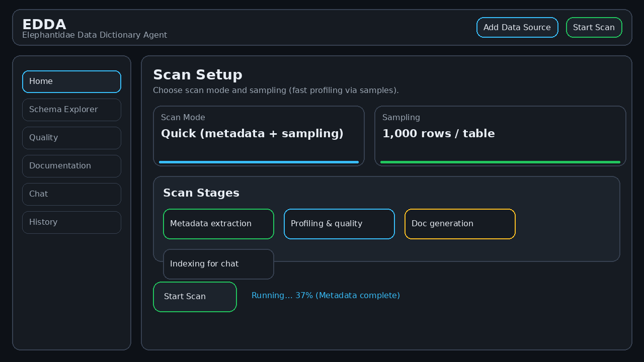Toggle the Doc generation stage
Screen dimensions: 644x362
[460, 224]
